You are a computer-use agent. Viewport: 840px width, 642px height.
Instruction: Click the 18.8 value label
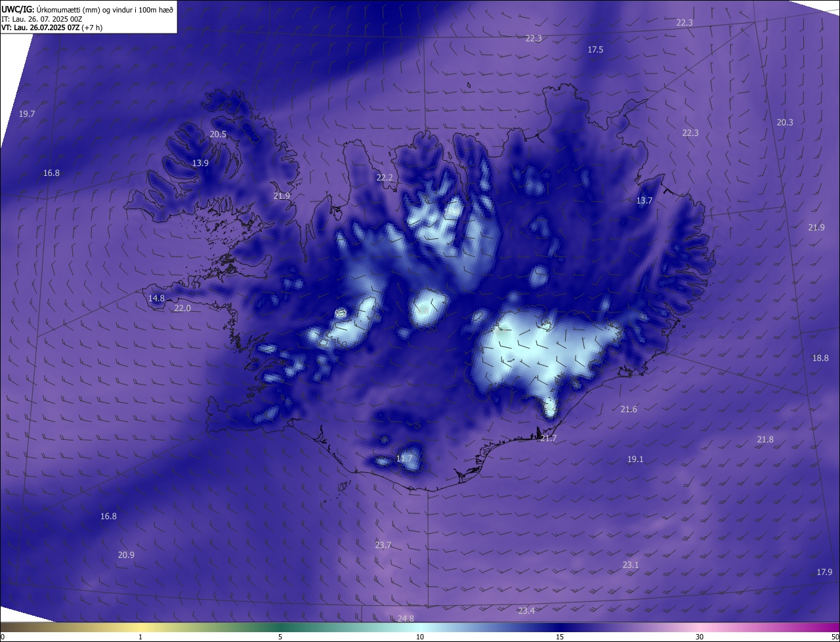(820, 358)
